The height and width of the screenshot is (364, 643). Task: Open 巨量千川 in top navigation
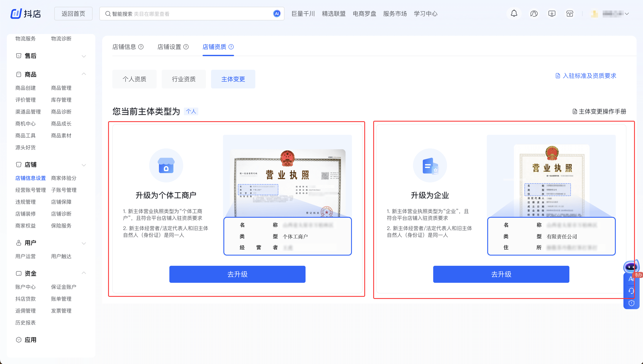[x=303, y=14]
